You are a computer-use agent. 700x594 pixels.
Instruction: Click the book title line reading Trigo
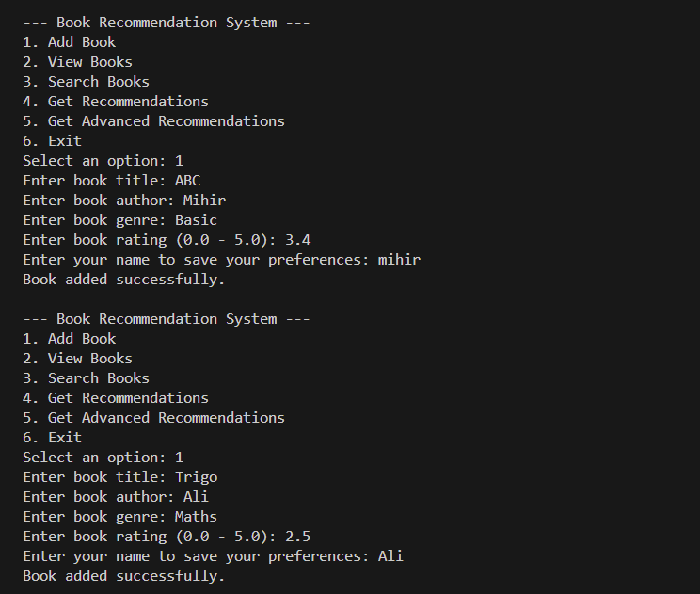119,477
